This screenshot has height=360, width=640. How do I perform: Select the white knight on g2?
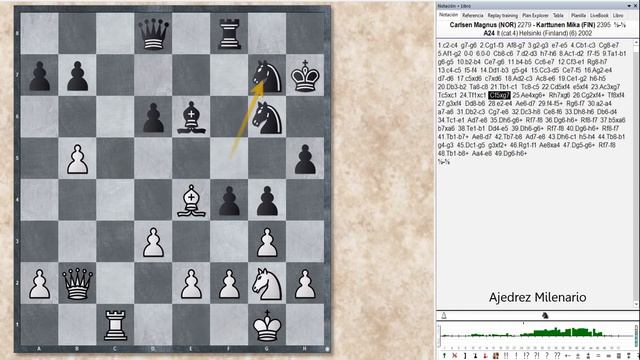point(267,284)
